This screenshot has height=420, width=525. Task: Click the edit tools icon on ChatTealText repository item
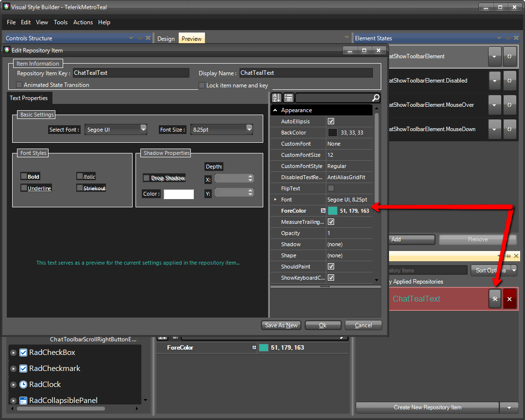[x=494, y=299]
